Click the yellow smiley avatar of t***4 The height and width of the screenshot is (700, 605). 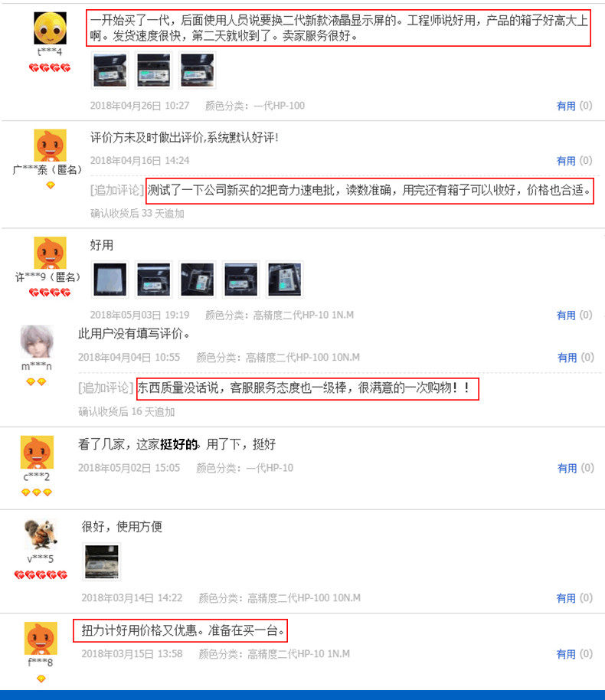[x=50, y=28]
